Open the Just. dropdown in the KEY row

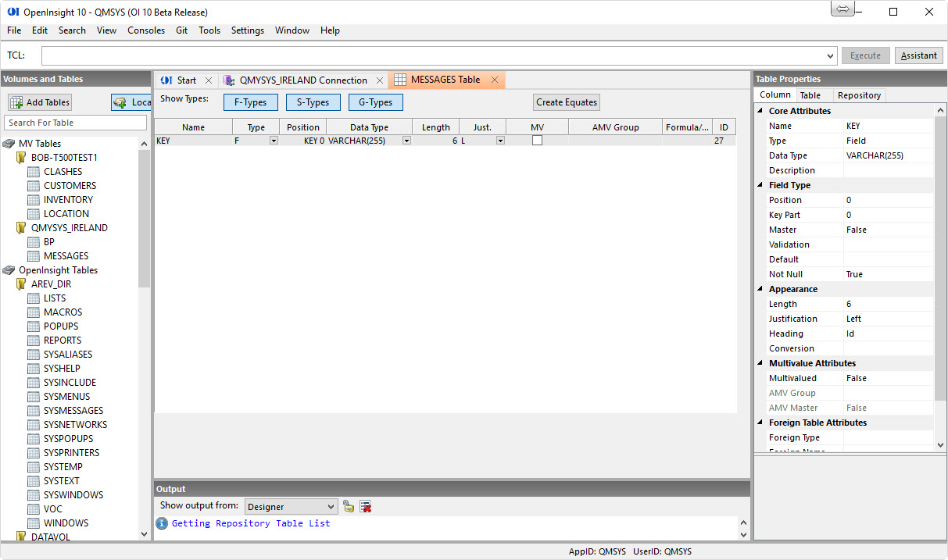[x=500, y=141]
